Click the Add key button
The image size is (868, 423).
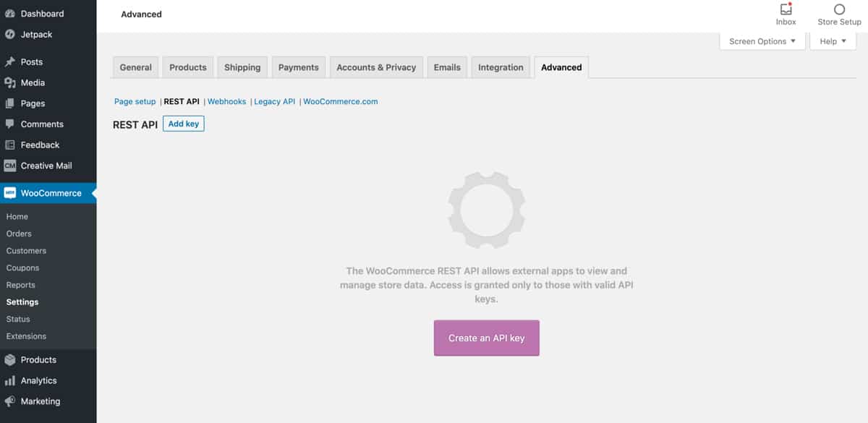[184, 124]
